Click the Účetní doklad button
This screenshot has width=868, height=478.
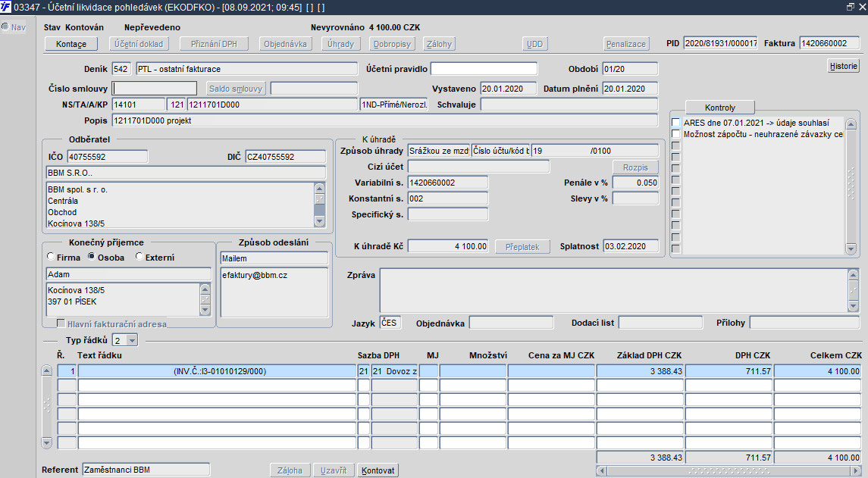coord(139,44)
